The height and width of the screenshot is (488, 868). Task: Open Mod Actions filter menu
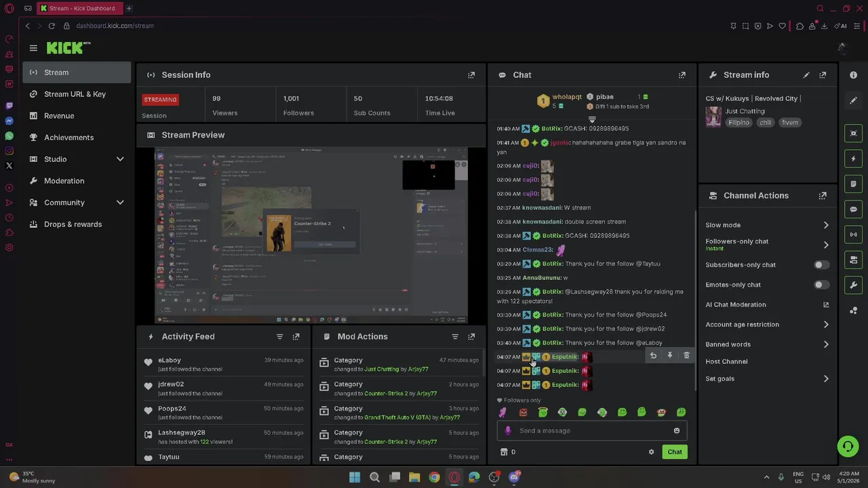[455, 337]
